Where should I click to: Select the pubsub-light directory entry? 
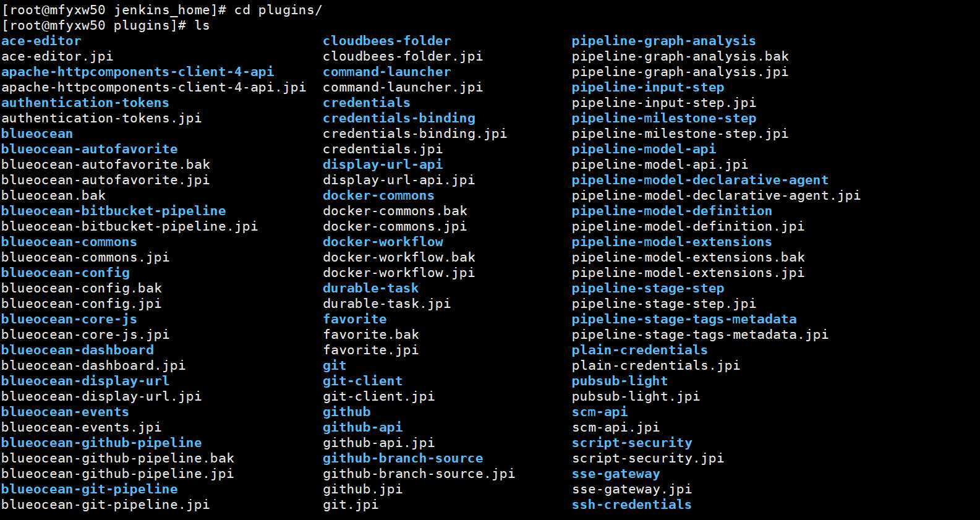tap(620, 381)
